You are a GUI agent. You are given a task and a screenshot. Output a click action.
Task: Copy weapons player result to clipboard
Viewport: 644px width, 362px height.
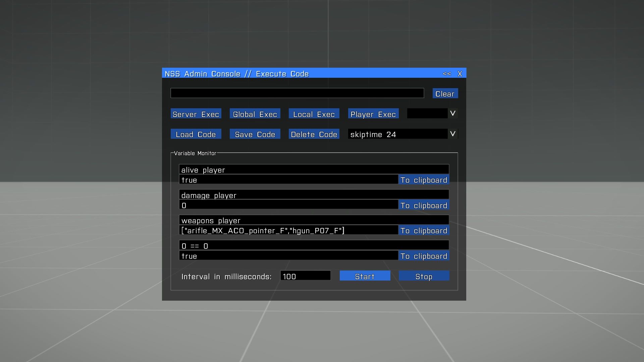pyautogui.click(x=424, y=231)
